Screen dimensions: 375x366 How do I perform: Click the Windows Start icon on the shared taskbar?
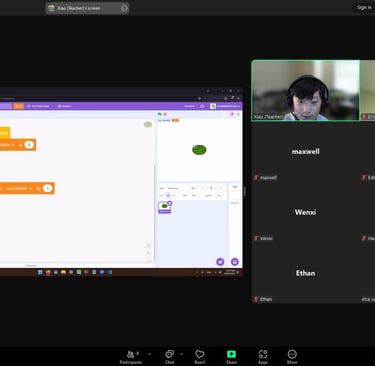tap(40, 272)
